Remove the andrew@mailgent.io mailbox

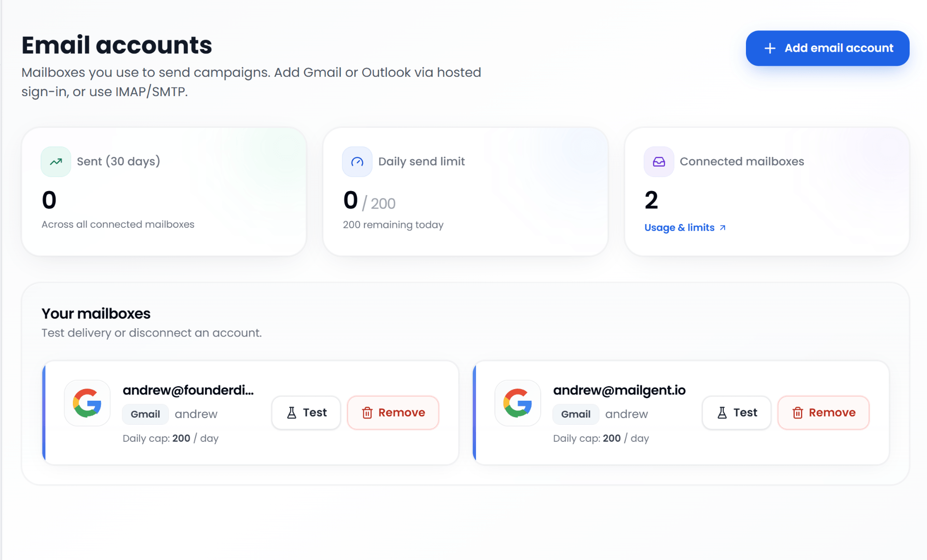click(823, 413)
